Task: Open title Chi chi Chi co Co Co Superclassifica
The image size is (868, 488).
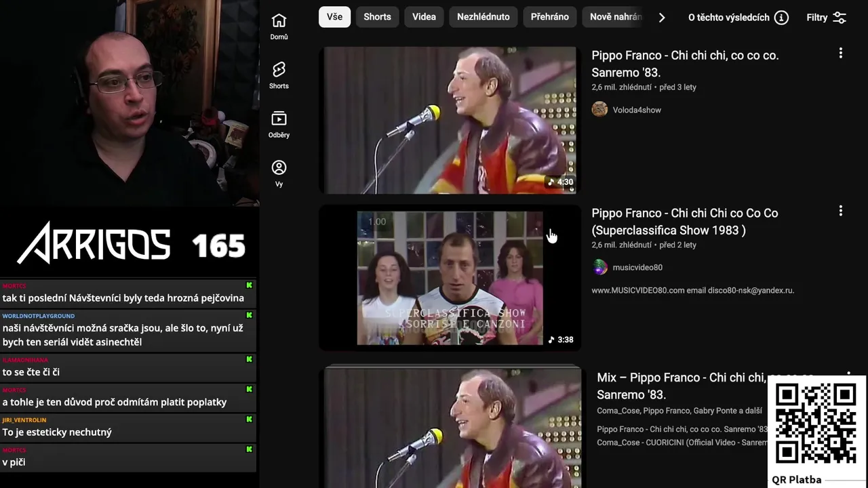Action: (685, 222)
